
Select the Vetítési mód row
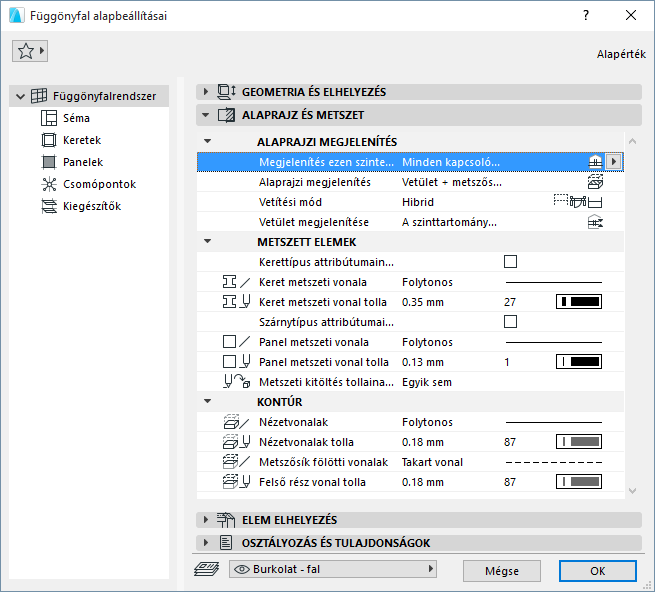[410, 202]
